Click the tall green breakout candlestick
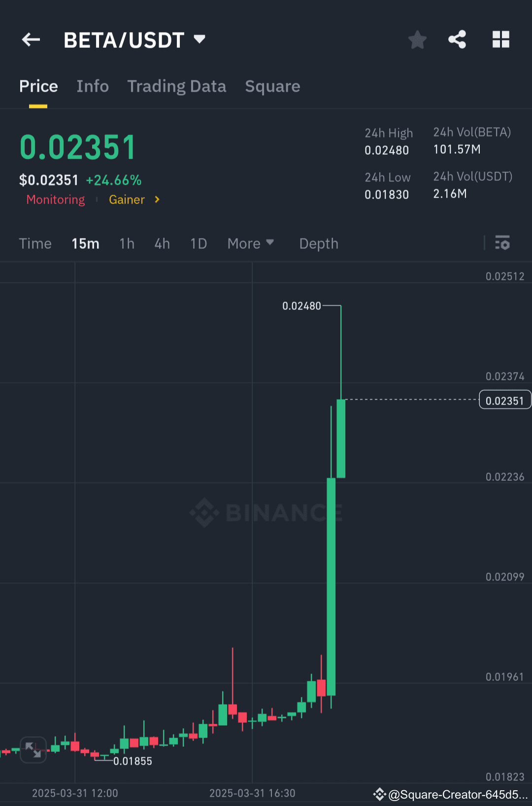The image size is (532, 806). (x=331, y=586)
